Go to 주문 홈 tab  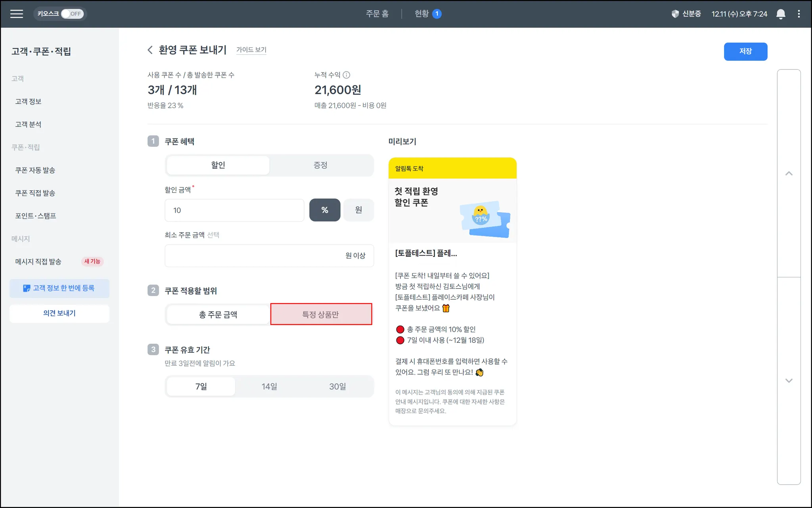coord(377,14)
